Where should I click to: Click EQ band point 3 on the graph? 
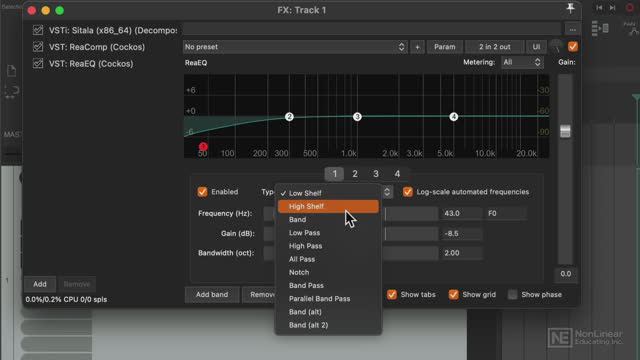click(357, 117)
